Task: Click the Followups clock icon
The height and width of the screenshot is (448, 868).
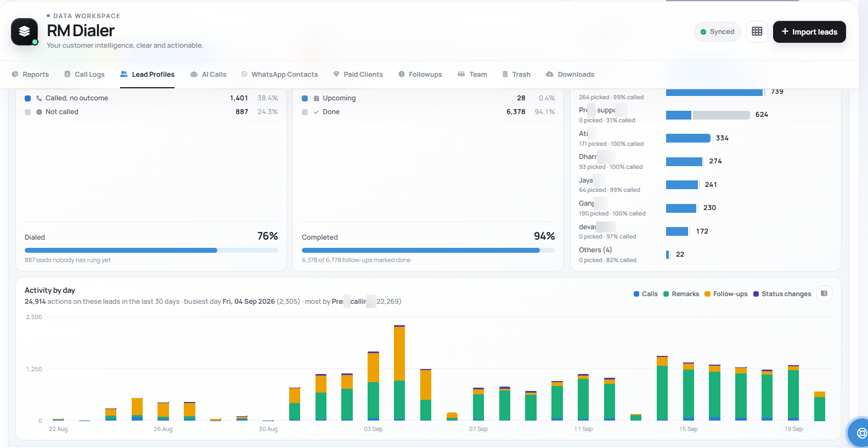Action: (x=402, y=74)
